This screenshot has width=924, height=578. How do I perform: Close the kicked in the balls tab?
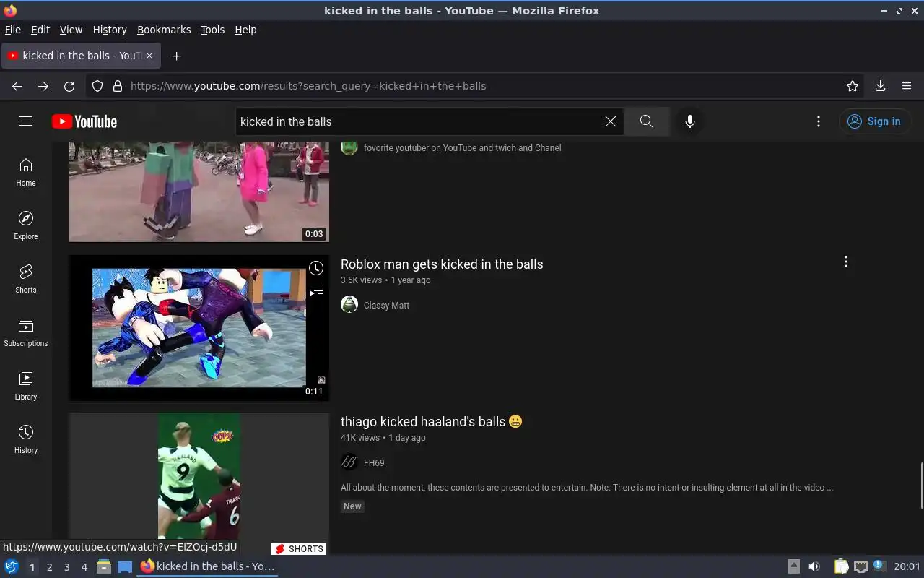point(149,56)
